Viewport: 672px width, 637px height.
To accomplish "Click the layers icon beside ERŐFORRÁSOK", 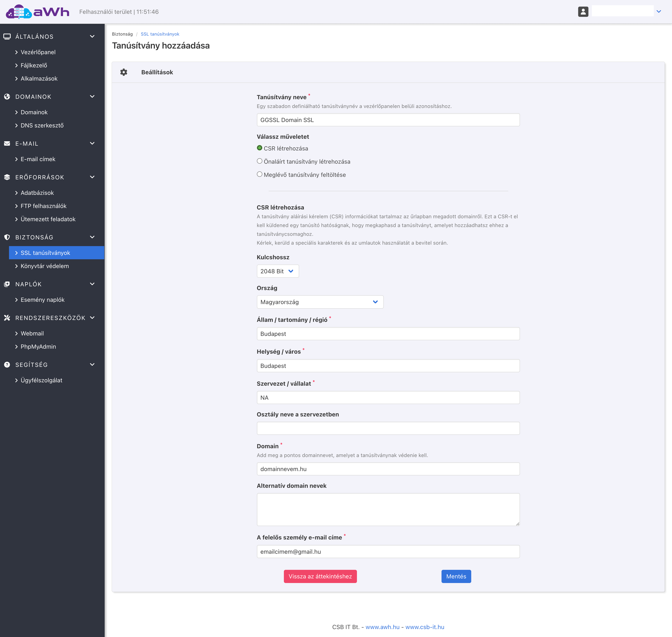I will (x=7, y=177).
